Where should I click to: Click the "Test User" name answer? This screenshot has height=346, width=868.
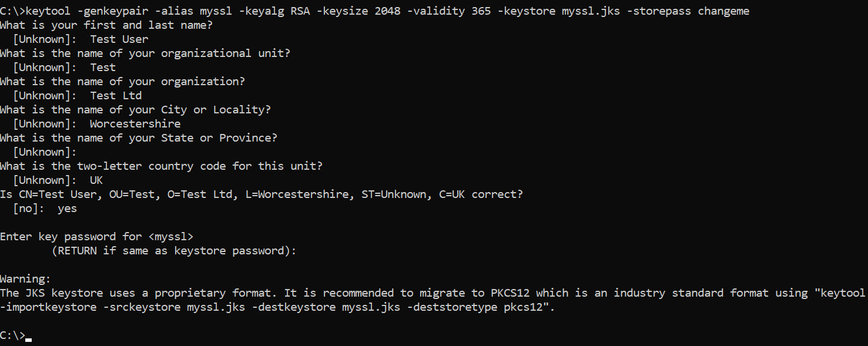point(119,39)
